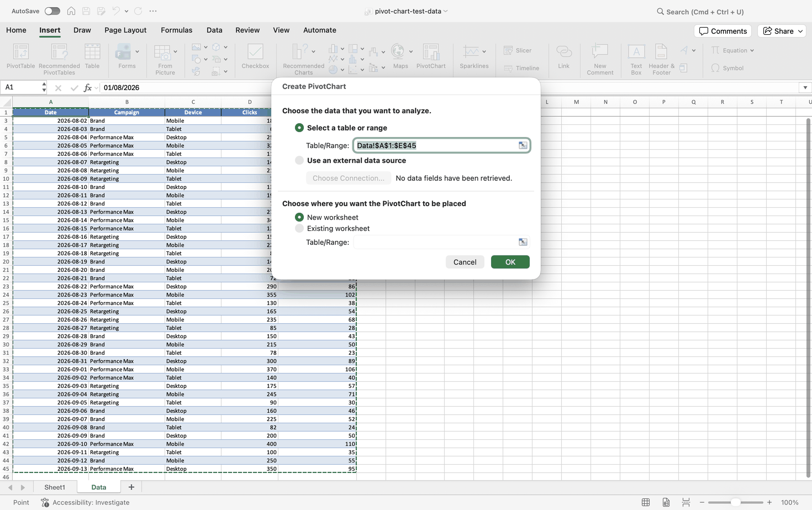
Task: Expand the formula bar chevron
Action: [x=805, y=87]
